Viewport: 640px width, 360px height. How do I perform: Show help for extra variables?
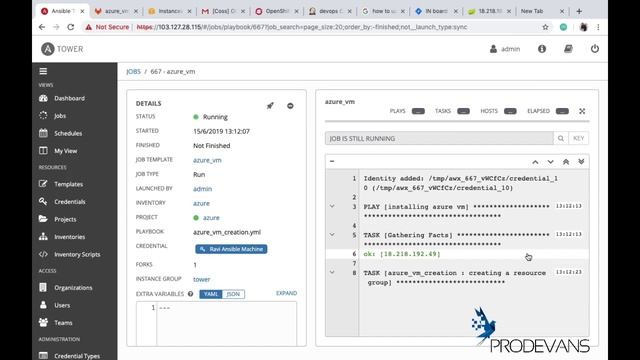pos(190,294)
